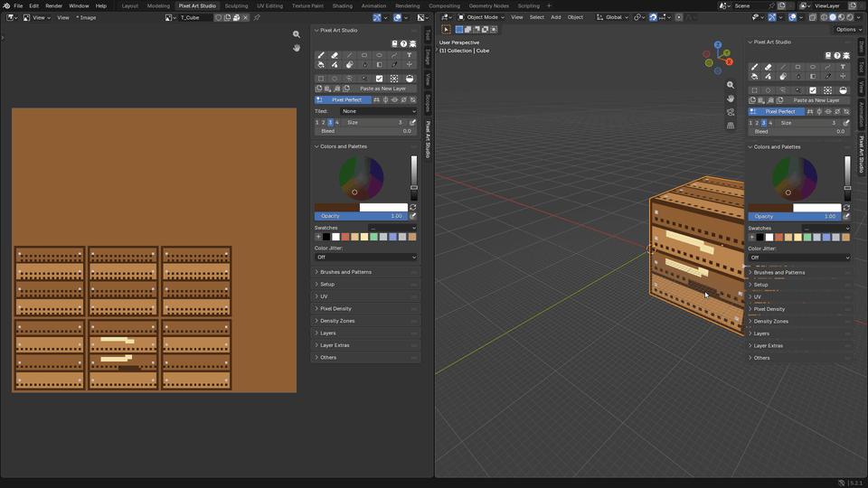The image size is (868, 488).
Task: Select the ellipse shape tool in image editor panel
Action: pyautogui.click(x=379, y=55)
